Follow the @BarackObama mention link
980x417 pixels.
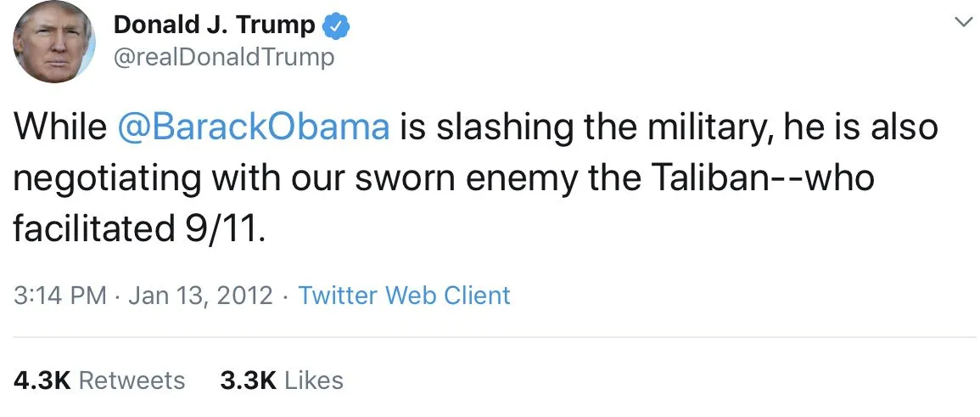point(252,127)
